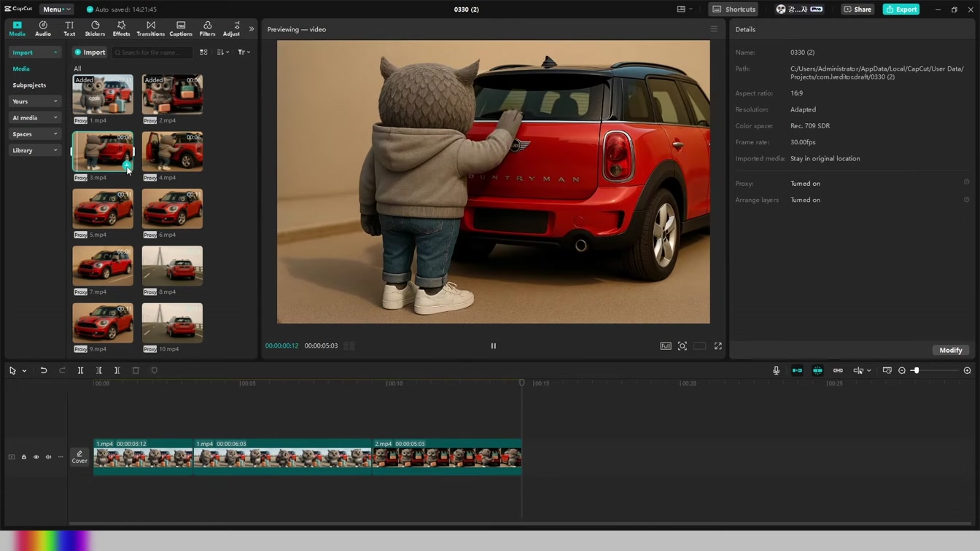Toggle main track magnet
The image size is (980, 551).
(797, 370)
